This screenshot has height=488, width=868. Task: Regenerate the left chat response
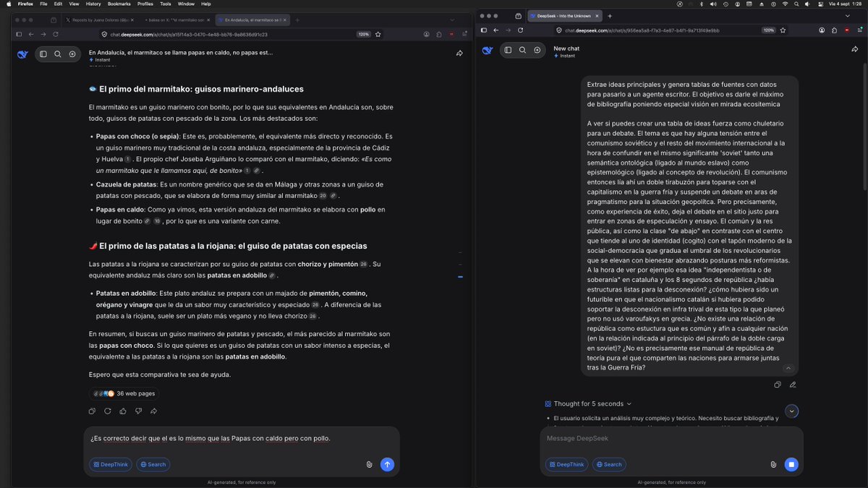[x=107, y=411]
